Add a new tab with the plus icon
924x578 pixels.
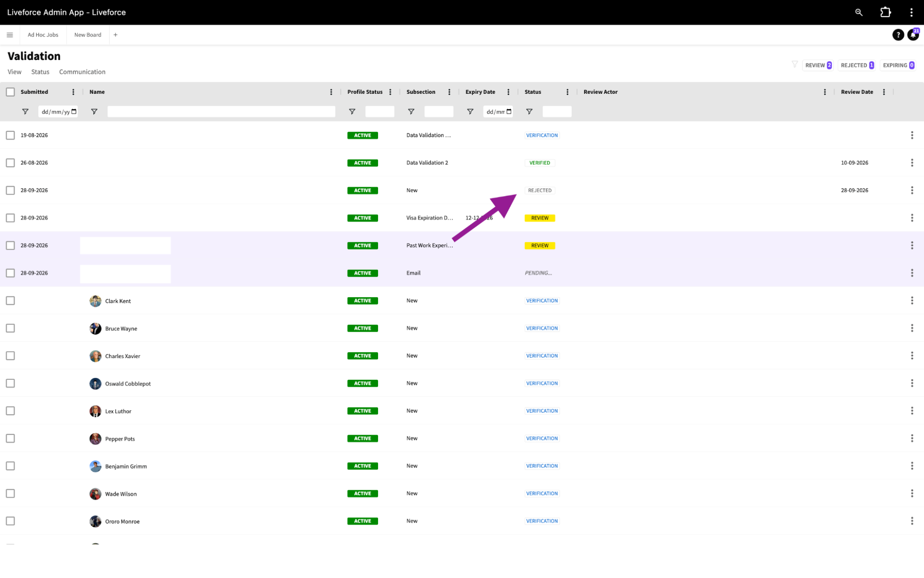[116, 35]
